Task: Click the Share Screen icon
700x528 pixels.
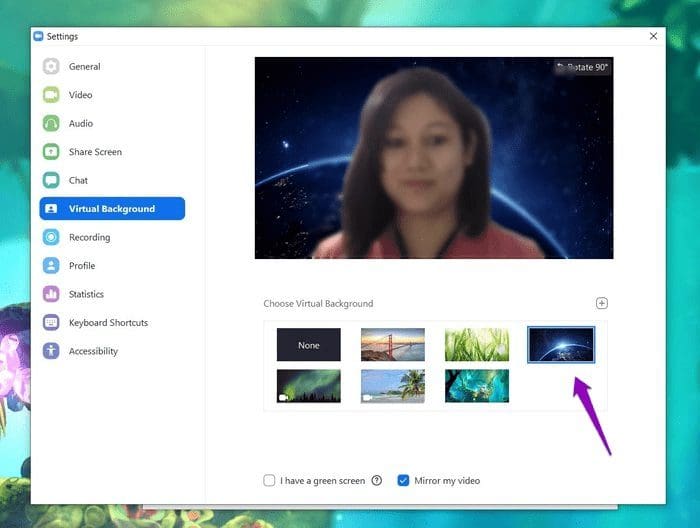Action: (x=51, y=152)
